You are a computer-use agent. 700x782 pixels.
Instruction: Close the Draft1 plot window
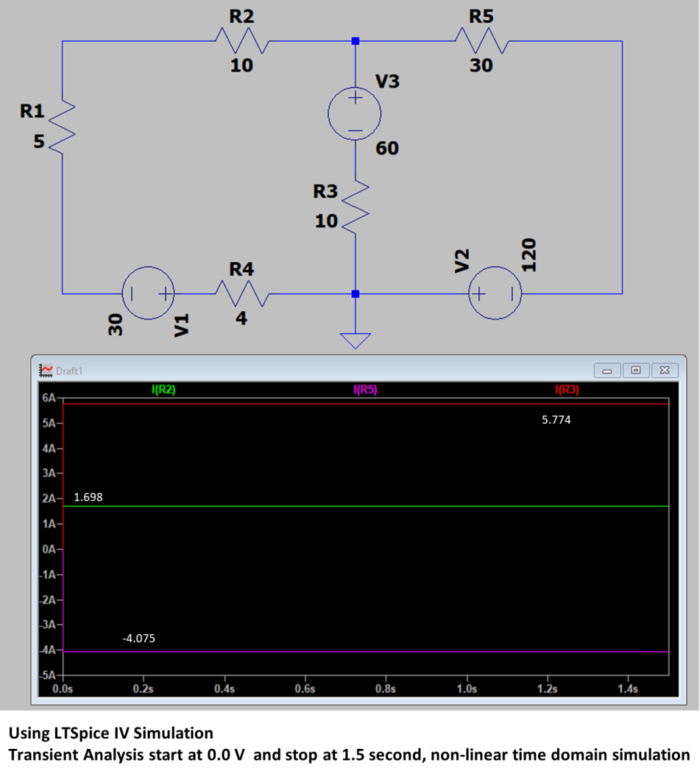click(665, 370)
